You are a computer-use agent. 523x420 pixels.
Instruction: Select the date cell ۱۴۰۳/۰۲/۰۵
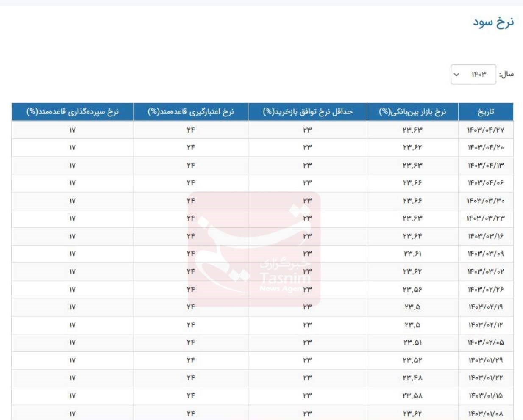click(486, 342)
